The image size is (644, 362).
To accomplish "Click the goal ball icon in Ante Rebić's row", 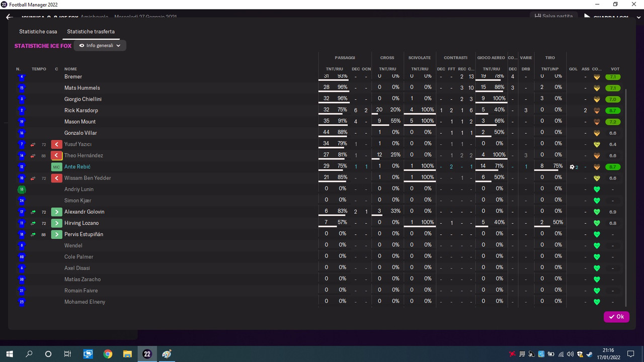I will (x=572, y=167).
